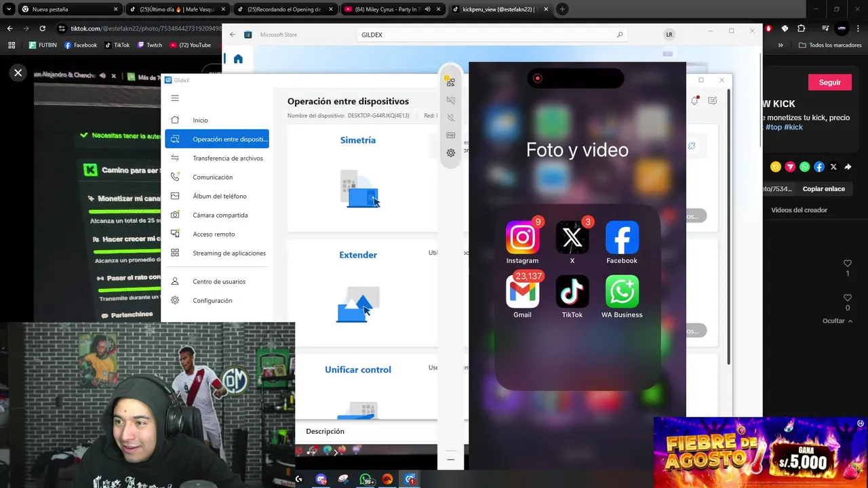Share TikTok post via X icon
The image size is (868, 488).
(x=833, y=167)
